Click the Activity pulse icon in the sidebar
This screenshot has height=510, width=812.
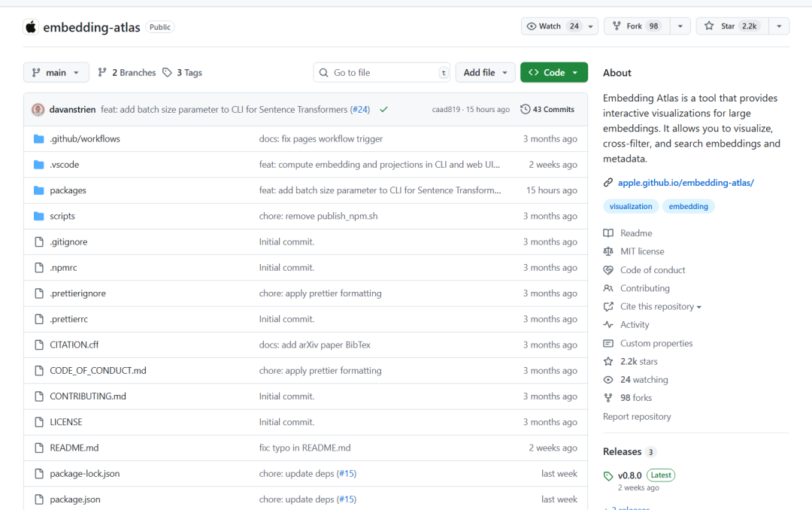click(x=607, y=324)
